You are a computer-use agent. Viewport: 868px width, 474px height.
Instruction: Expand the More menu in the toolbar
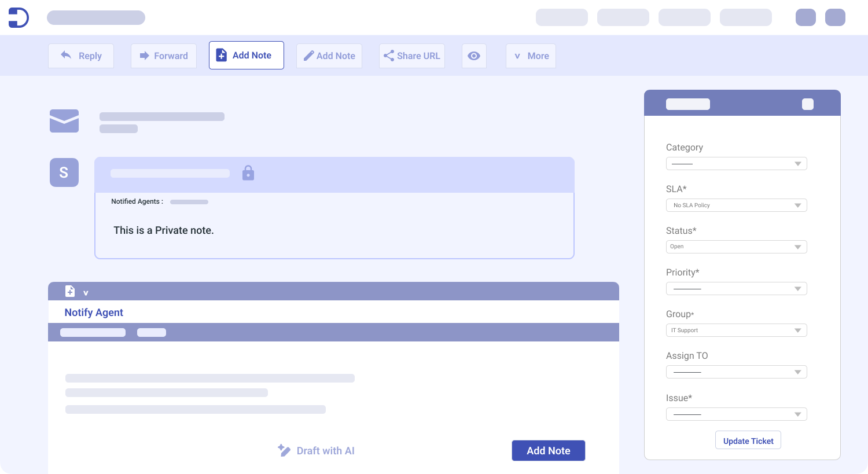[x=530, y=56]
